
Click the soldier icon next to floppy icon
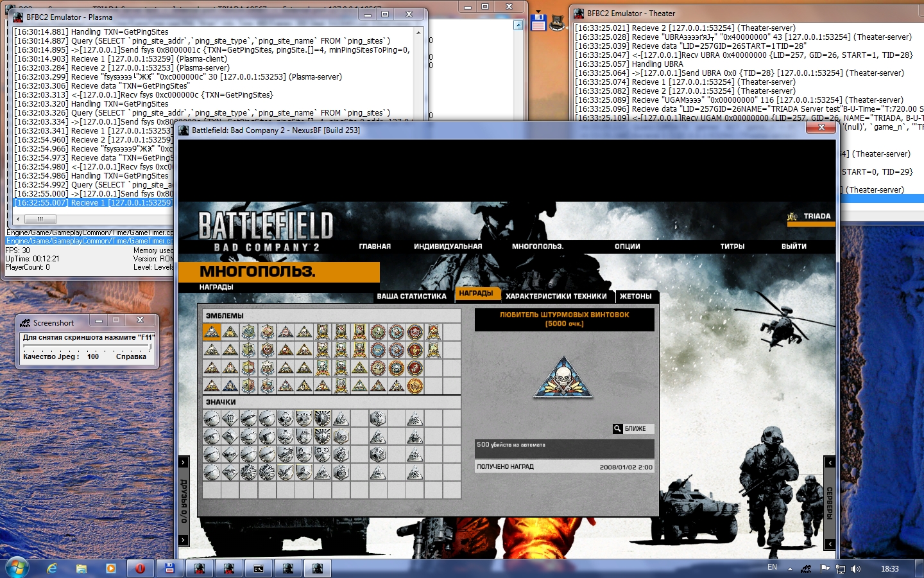point(558,23)
